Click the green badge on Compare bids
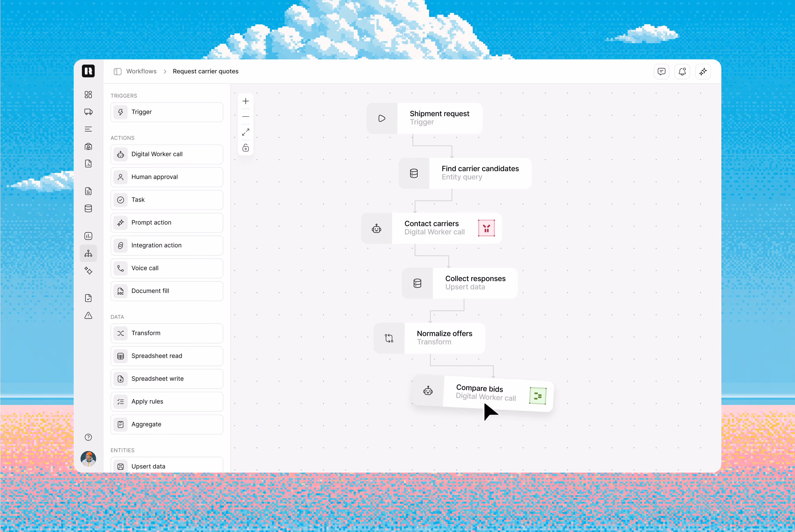This screenshot has width=795, height=532. [538, 396]
